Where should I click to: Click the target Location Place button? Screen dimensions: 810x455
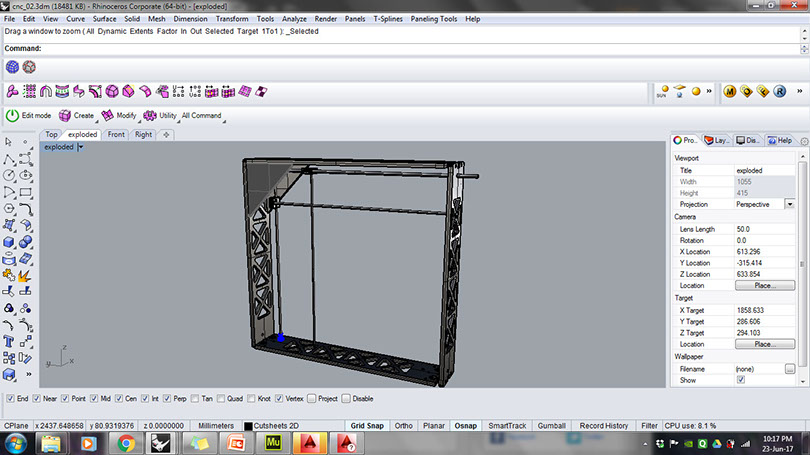click(x=765, y=344)
